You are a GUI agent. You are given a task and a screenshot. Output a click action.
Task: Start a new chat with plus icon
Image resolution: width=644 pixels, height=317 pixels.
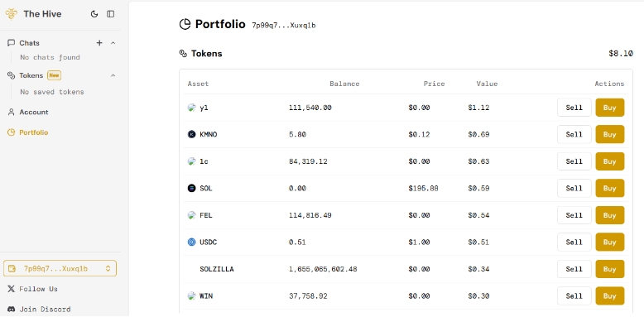[x=99, y=43]
